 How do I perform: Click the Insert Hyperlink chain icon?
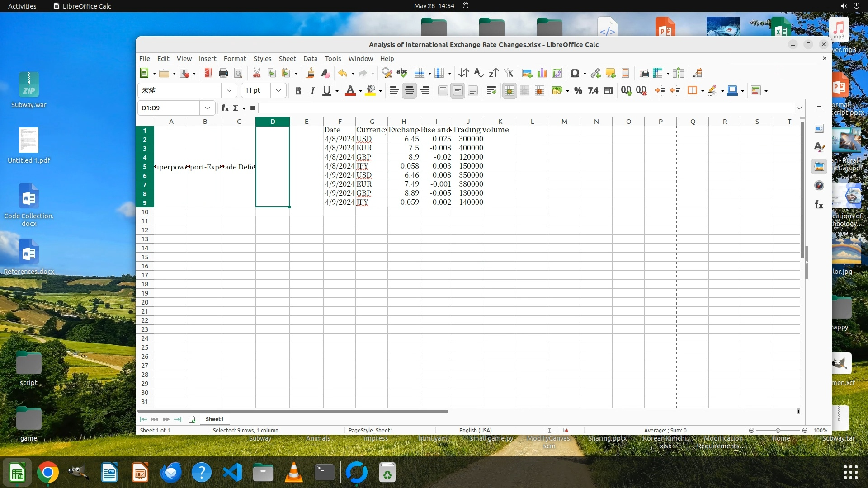click(595, 73)
